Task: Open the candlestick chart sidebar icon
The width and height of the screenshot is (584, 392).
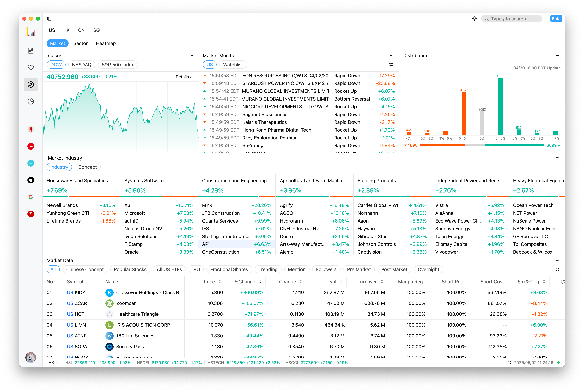Action: point(31,51)
